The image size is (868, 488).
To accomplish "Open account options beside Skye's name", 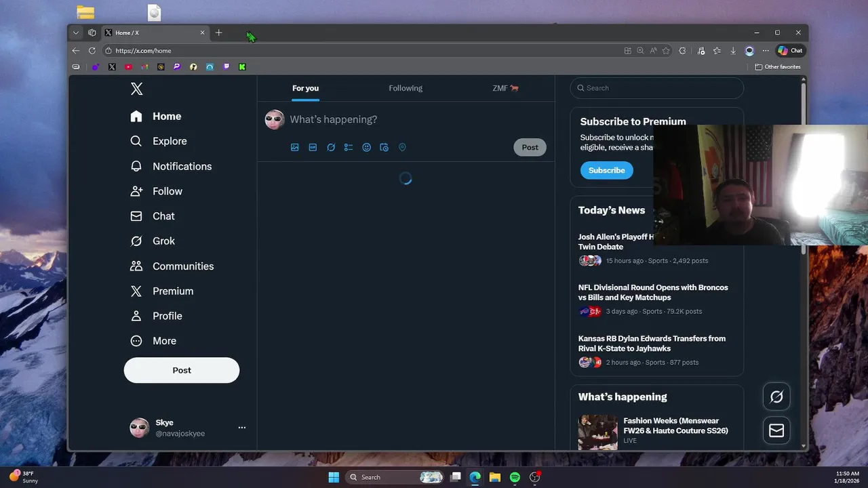I will [242, 428].
